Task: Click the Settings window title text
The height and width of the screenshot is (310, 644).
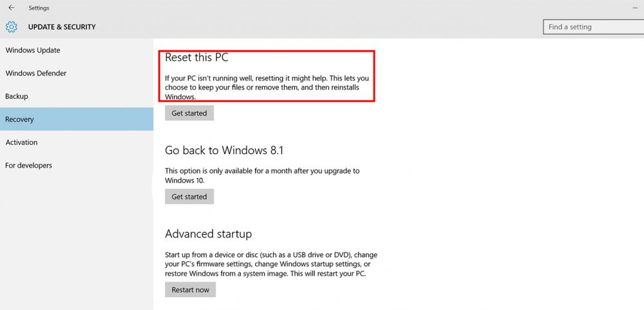Action: point(39,8)
